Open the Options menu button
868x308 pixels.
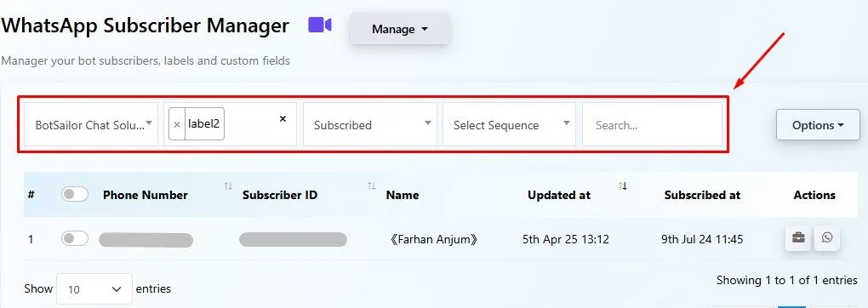[818, 125]
